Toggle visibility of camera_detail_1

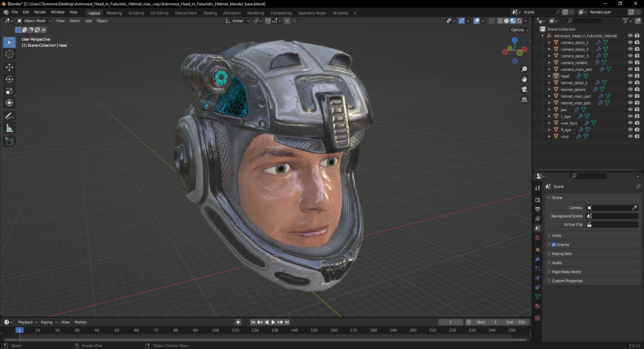tap(630, 42)
